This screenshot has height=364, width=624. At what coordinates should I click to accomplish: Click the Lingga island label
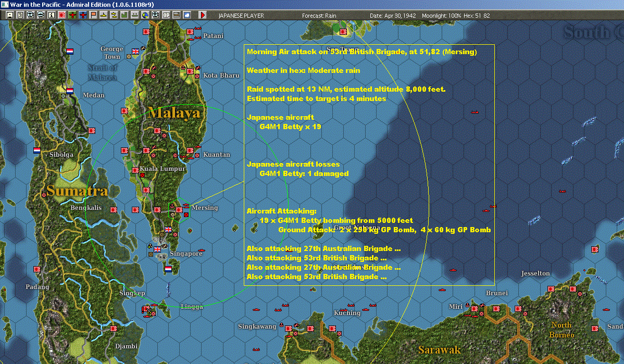point(192,307)
